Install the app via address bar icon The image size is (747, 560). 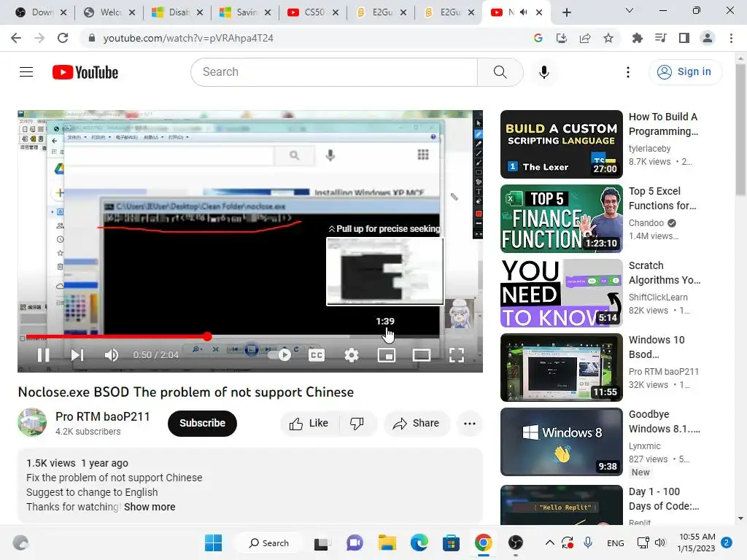tap(562, 38)
